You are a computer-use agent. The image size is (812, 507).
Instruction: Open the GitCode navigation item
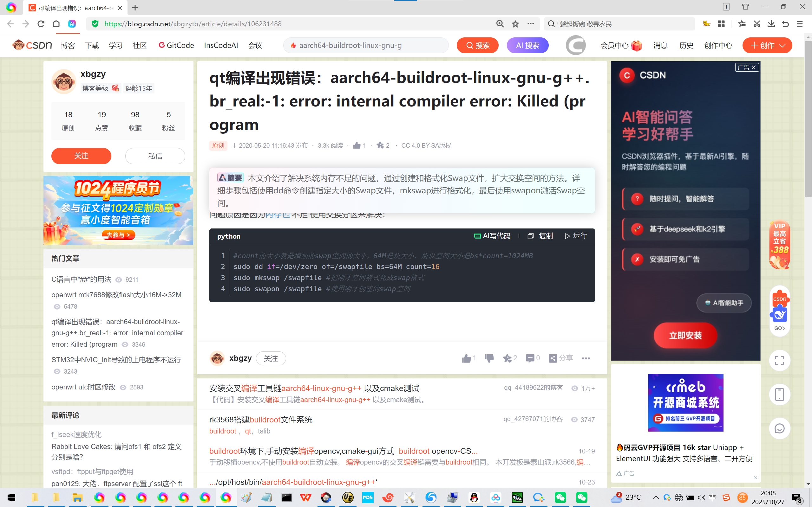click(x=176, y=46)
